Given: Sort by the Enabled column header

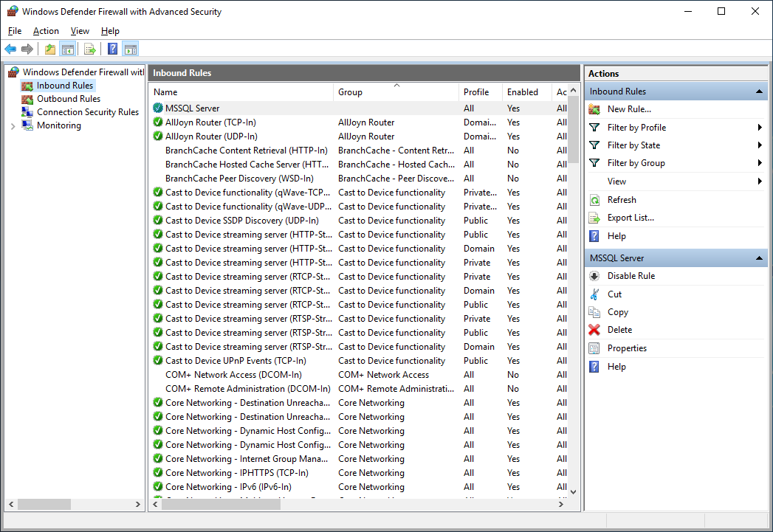Looking at the screenshot, I should pos(527,92).
